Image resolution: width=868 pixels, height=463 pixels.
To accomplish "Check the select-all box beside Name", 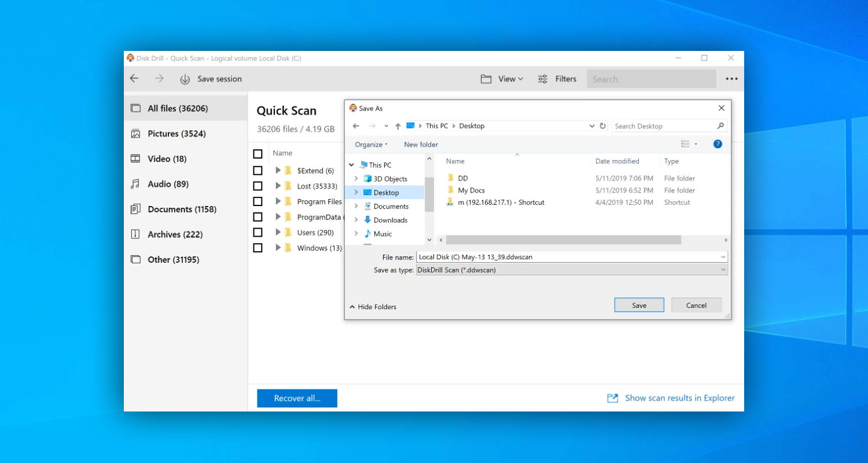I will pos(258,154).
